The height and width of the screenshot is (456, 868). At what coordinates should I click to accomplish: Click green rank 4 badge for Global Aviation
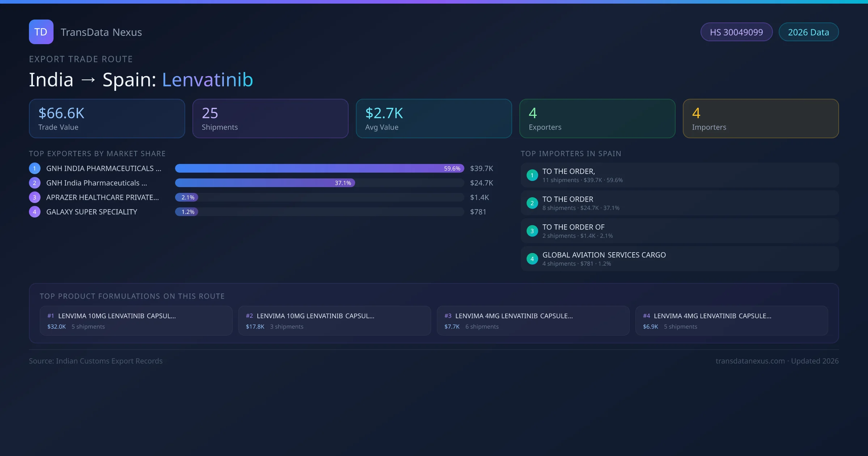click(532, 259)
